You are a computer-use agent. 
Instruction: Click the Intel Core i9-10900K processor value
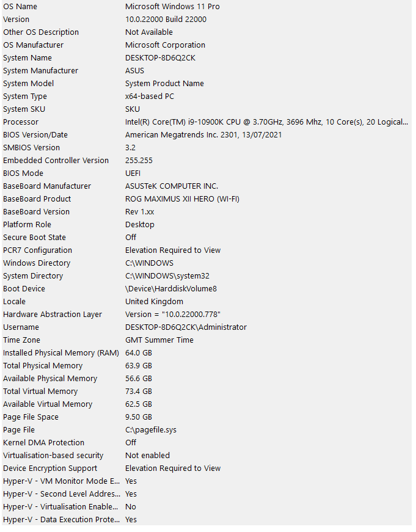(266, 122)
